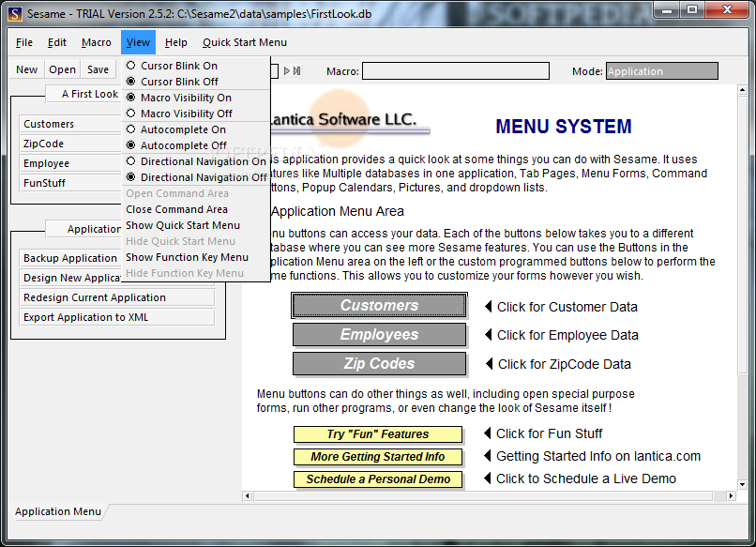Choose Directional Navigation Off
Image resolution: width=756 pixels, height=547 pixels.
(x=196, y=177)
